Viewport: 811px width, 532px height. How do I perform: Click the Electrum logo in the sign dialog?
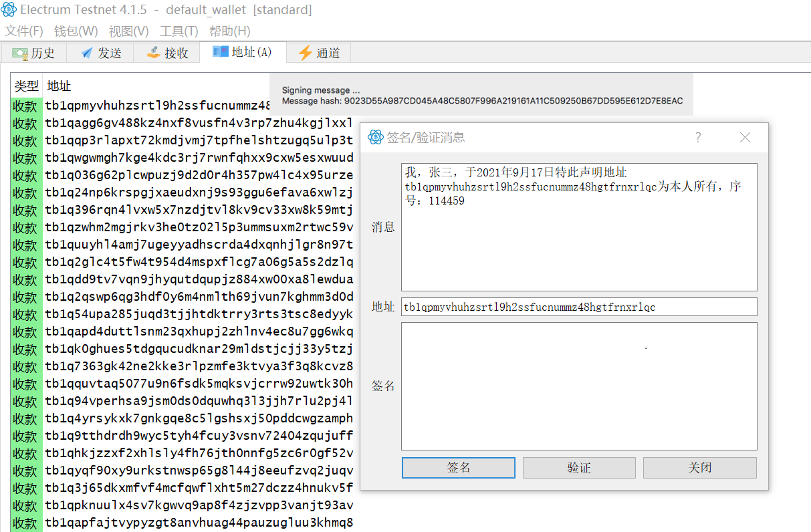375,138
